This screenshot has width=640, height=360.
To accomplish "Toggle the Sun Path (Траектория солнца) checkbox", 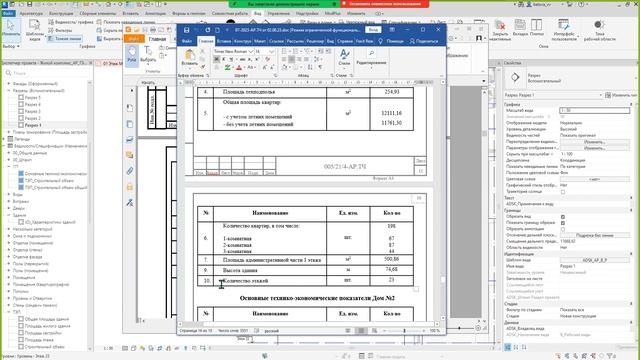I will pyautogui.click(x=563, y=191).
